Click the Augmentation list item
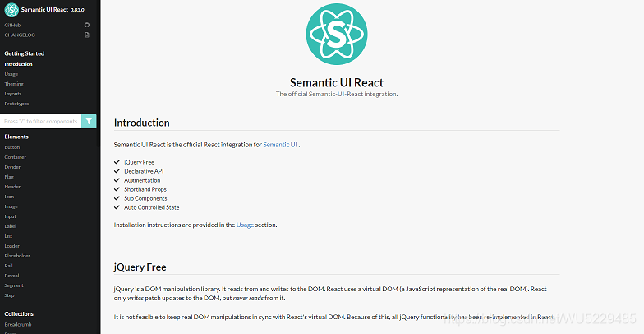This screenshot has height=334, width=644. (x=142, y=181)
